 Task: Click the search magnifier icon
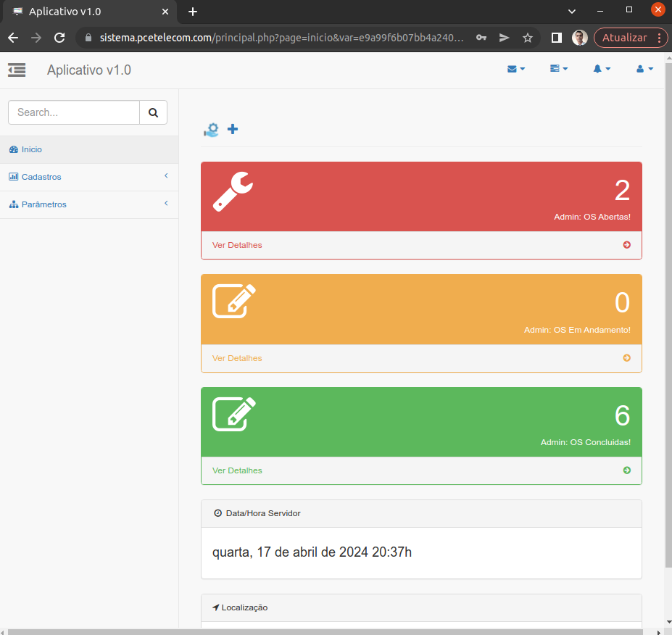click(153, 112)
